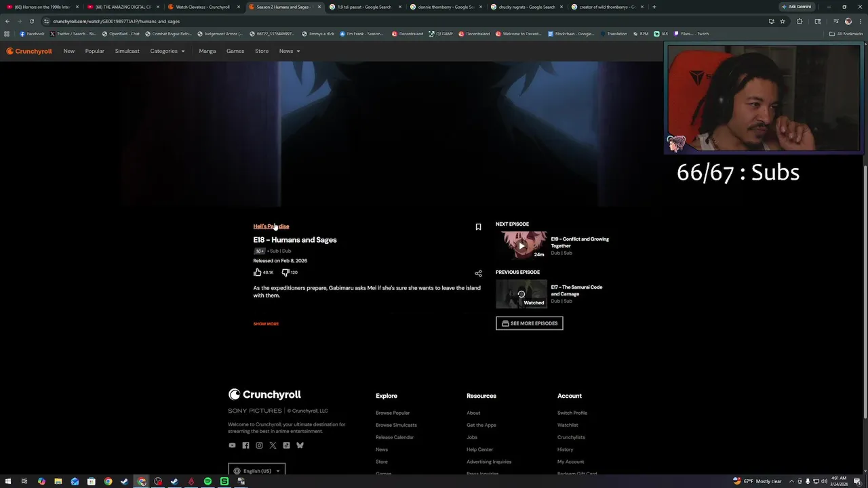The height and width of the screenshot is (488, 868).
Task: Open Spotify from the taskbar
Action: click(x=208, y=481)
